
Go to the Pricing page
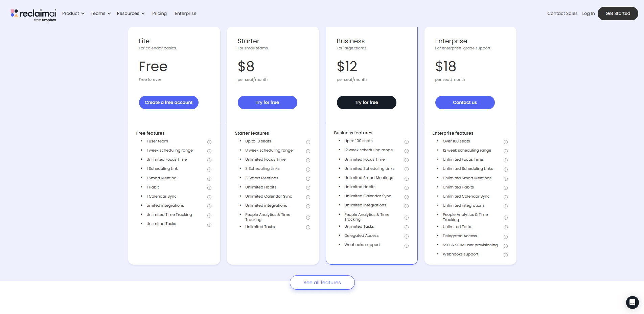[x=159, y=14]
